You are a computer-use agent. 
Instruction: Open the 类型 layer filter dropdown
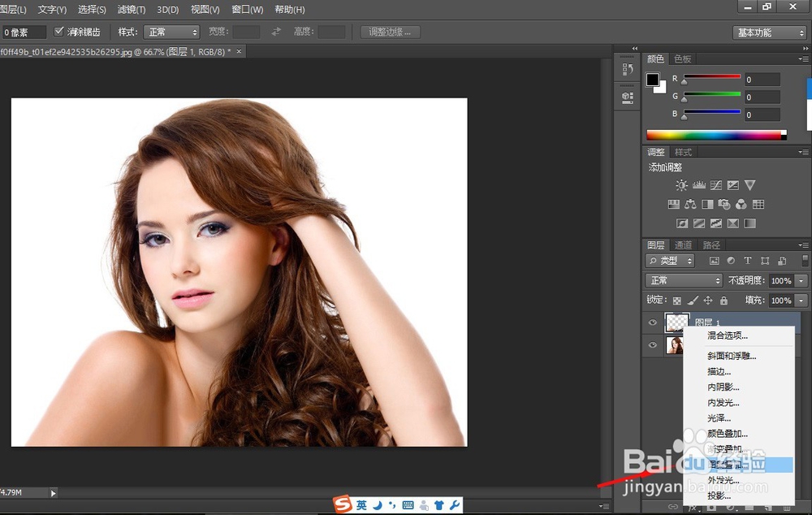point(670,261)
